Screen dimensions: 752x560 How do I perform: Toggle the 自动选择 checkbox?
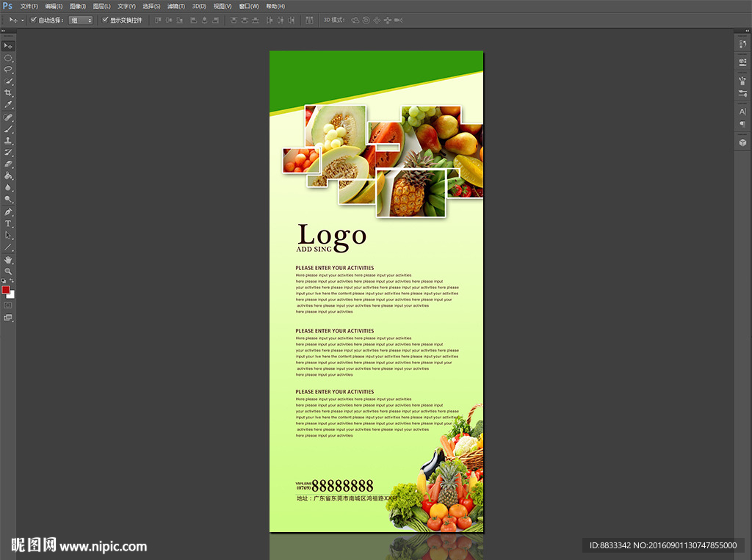pos(34,20)
